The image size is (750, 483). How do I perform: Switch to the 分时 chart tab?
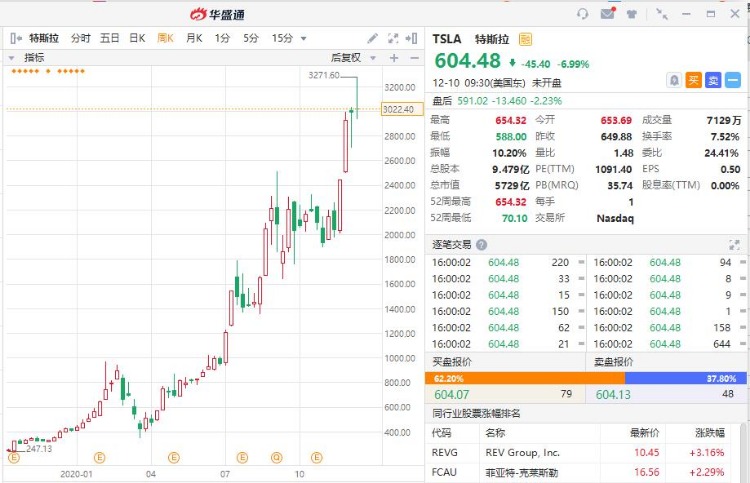(x=80, y=38)
